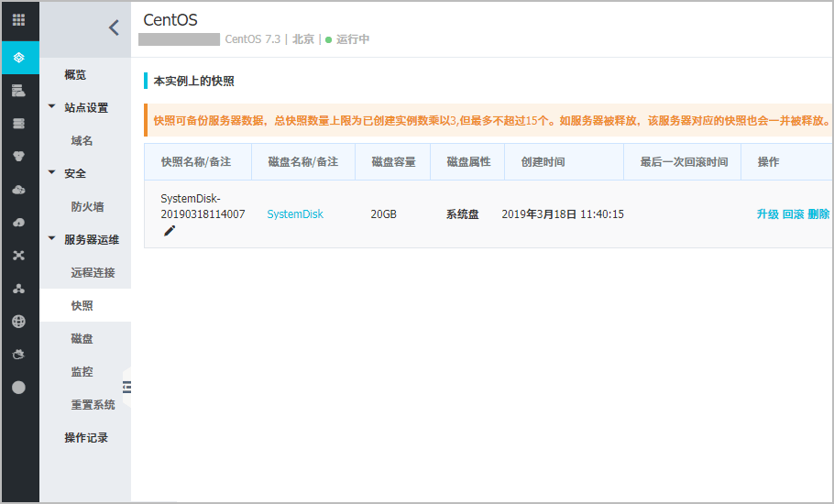Screen dimensions: 834x504
Task: Collapse the 服务器运维 section
Action: coord(51,238)
